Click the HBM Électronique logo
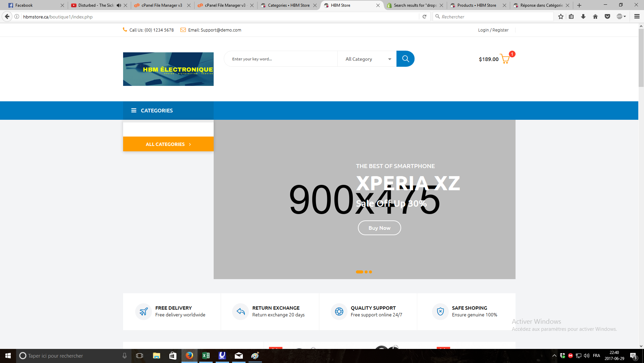The height and width of the screenshot is (363, 644). click(x=168, y=69)
